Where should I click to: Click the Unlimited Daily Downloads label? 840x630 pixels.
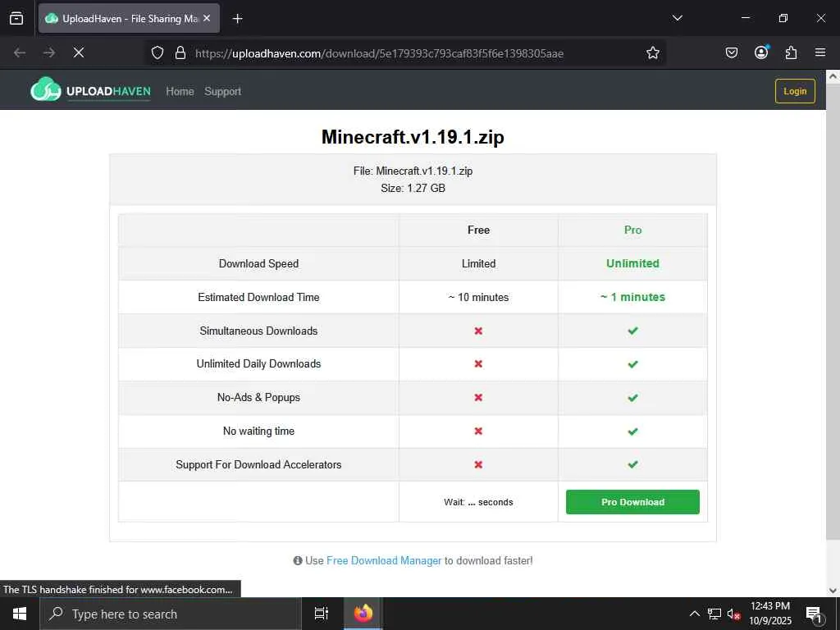tap(258, 363)
